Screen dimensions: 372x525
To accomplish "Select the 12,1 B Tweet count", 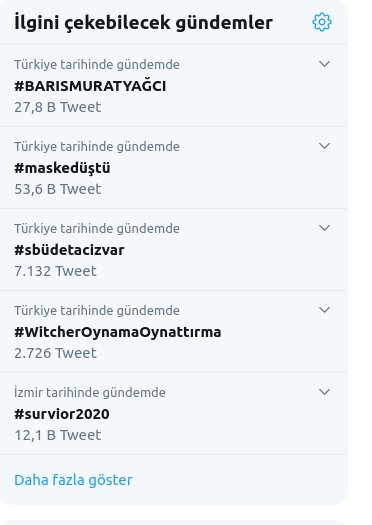I will click(x=58, y=435).
